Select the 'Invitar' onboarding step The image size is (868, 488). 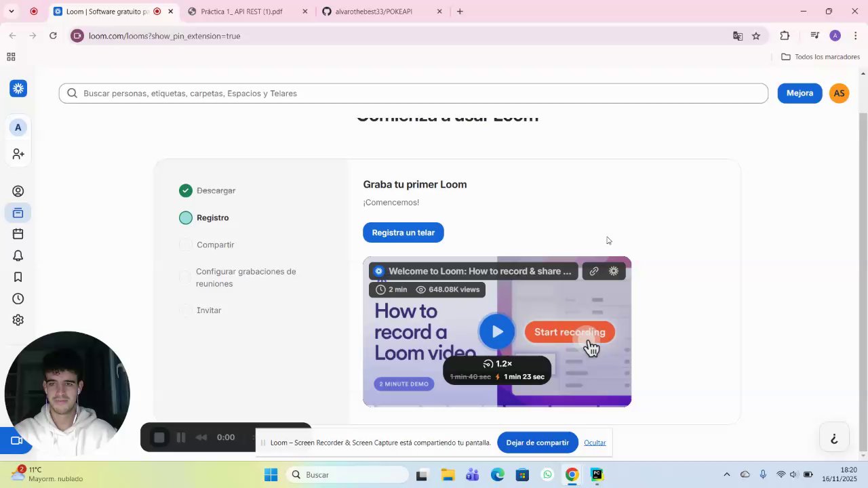201,310
